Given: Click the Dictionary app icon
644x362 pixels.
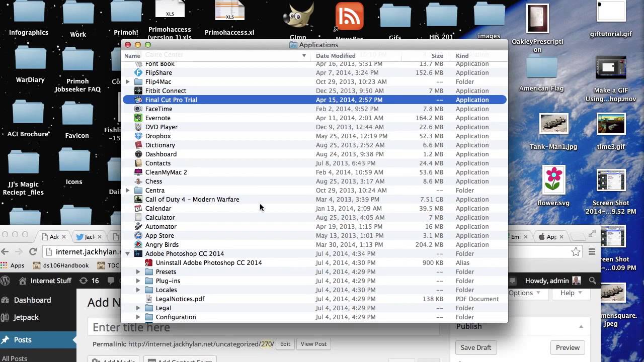Looking at the screenshot, I should [x=138, y=145].
